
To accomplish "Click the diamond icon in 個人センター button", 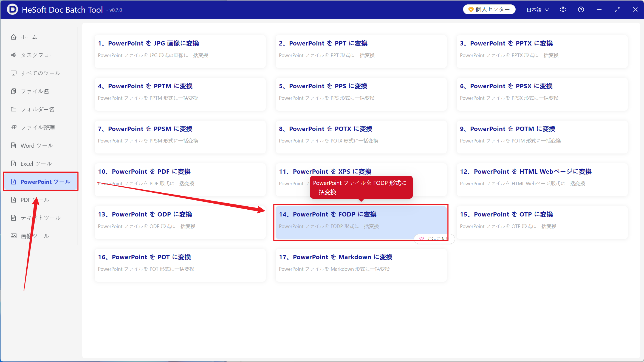I will click(x=471, y=10).
